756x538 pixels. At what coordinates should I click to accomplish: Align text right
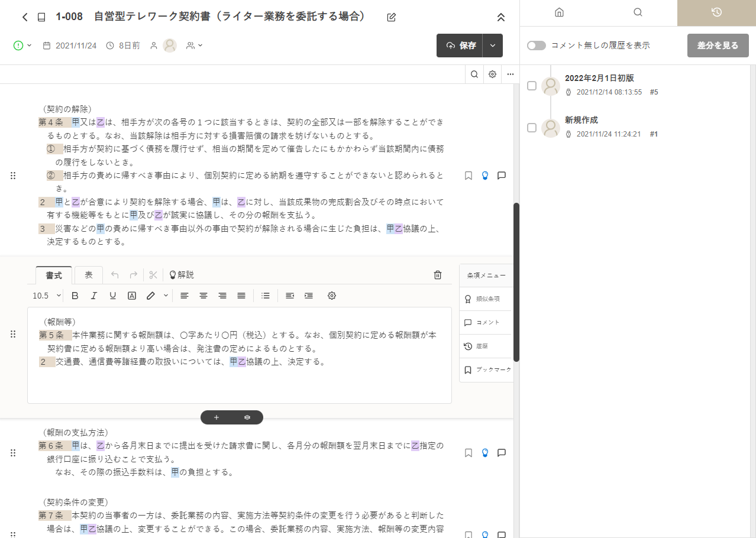click(222, 296)
